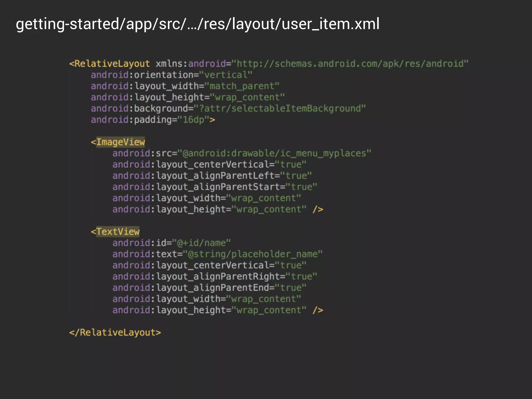Click the android:padding="16dp" line

(x=153, y=119)
